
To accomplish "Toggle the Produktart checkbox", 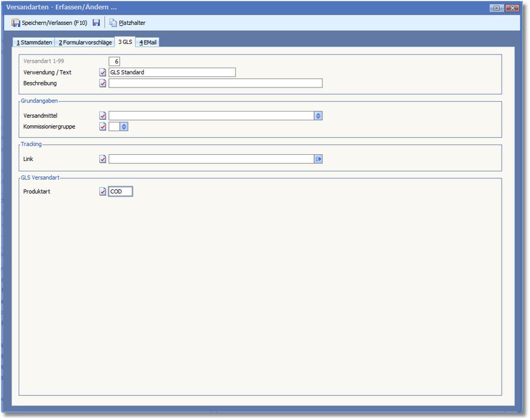I will click(103, 191).
